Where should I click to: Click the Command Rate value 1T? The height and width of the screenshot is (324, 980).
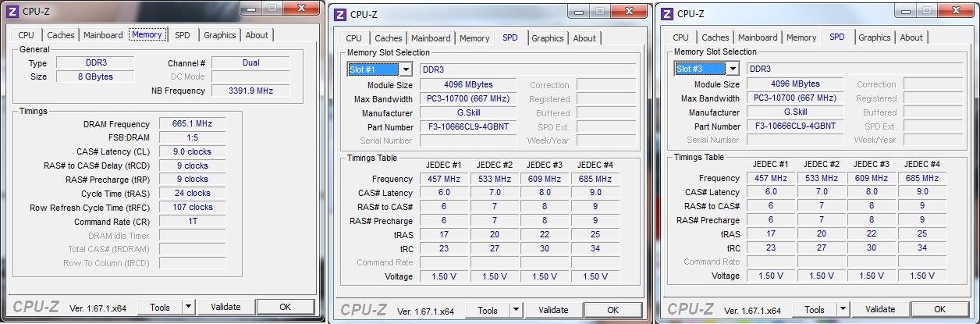(x=192, y=221)
